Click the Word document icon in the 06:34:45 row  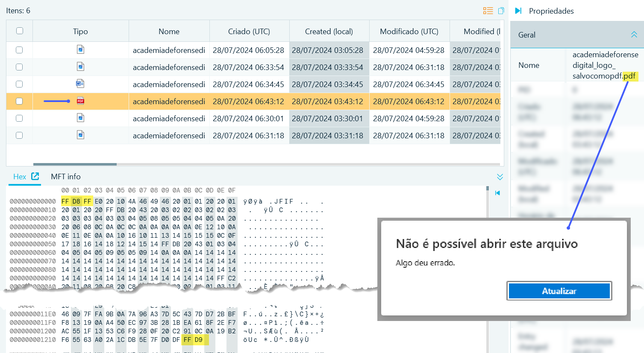click(80, 84)
